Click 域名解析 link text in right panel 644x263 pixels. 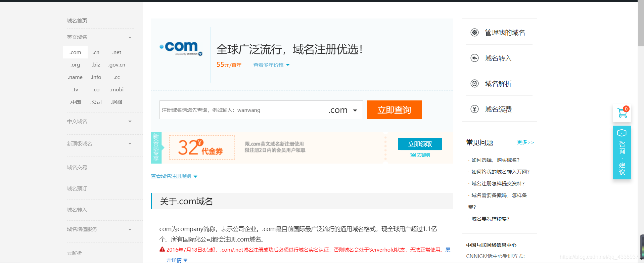[x=498, y=84]
